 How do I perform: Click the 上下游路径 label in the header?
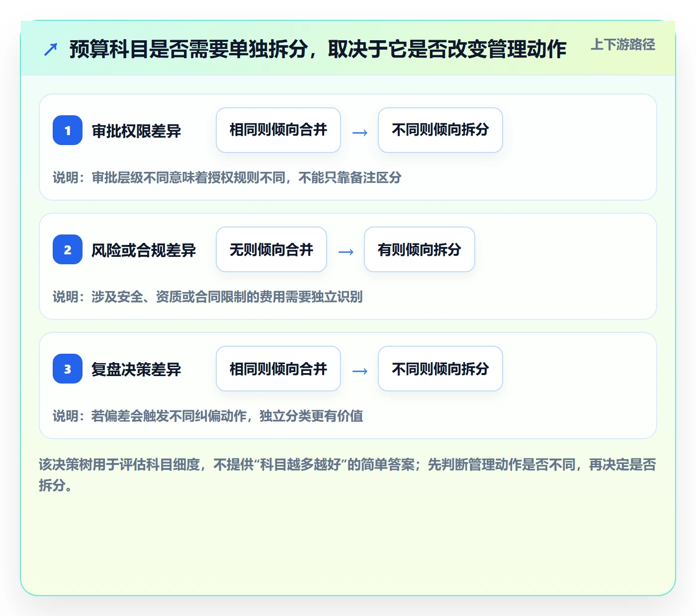(623, 45)
